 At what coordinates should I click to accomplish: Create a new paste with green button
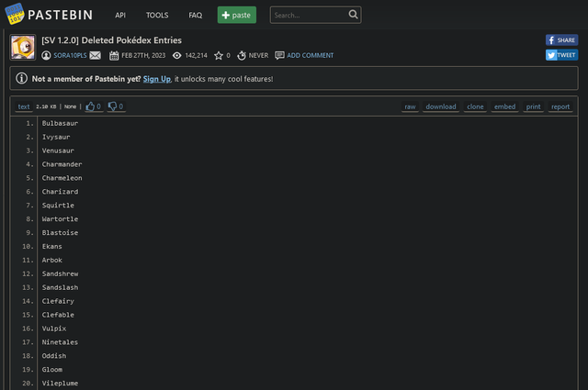pyautogui.click(x=237, y=15)
